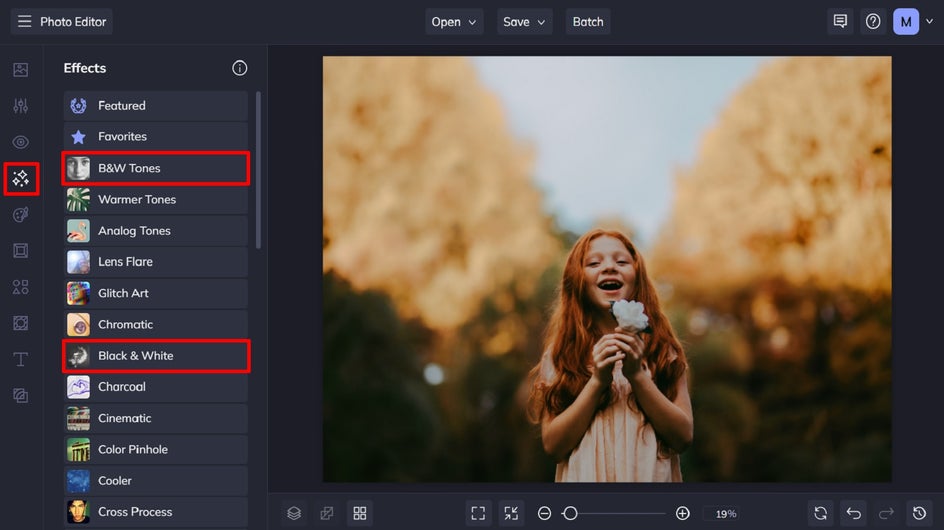Image resolution: width=944 pixels, height=530 pixels.
Task: Select the Effects sparkle tab
Action: click(x=21, y=178)
